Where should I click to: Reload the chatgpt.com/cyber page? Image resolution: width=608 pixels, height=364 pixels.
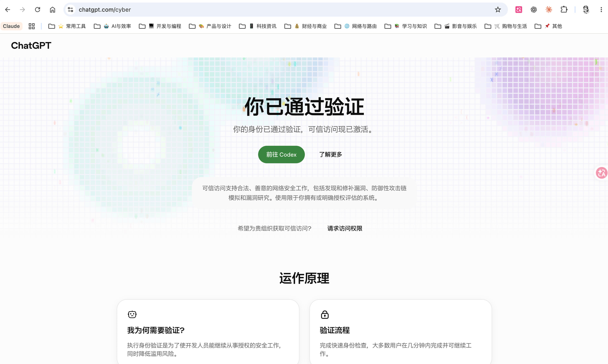pos(37,10)
